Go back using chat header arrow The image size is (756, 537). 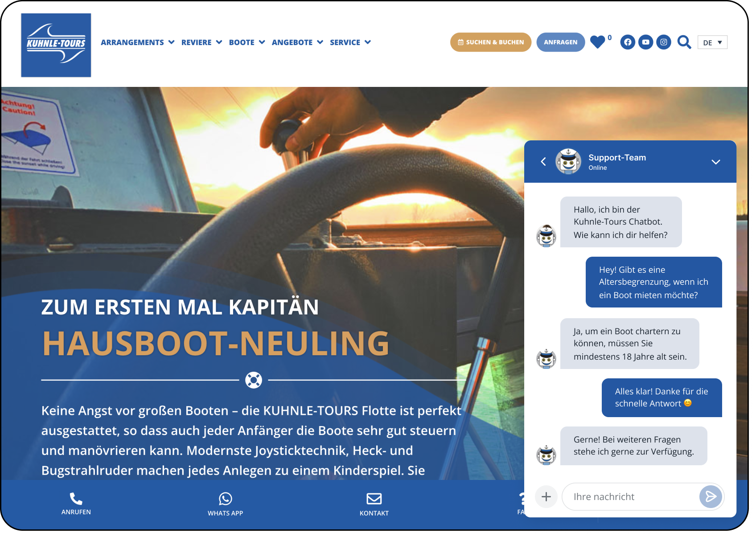[x=543, y=162]
